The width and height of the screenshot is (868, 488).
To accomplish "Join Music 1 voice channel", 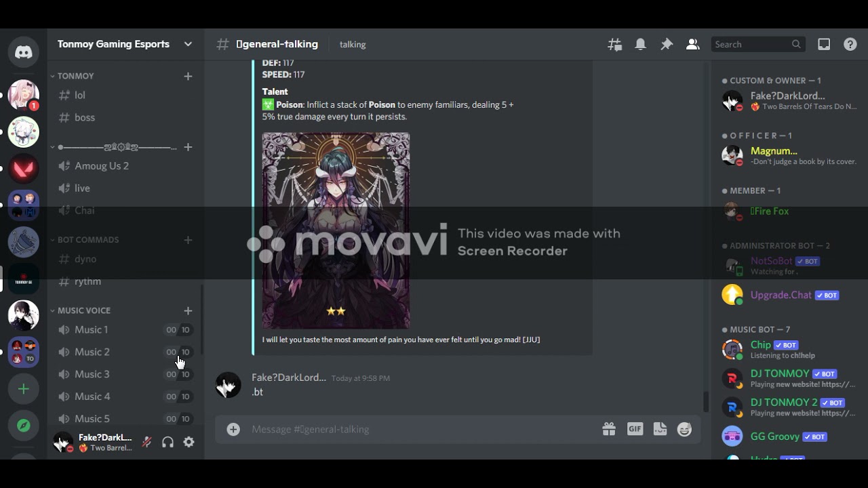I will pyautogui.click(x=125, y=329).
